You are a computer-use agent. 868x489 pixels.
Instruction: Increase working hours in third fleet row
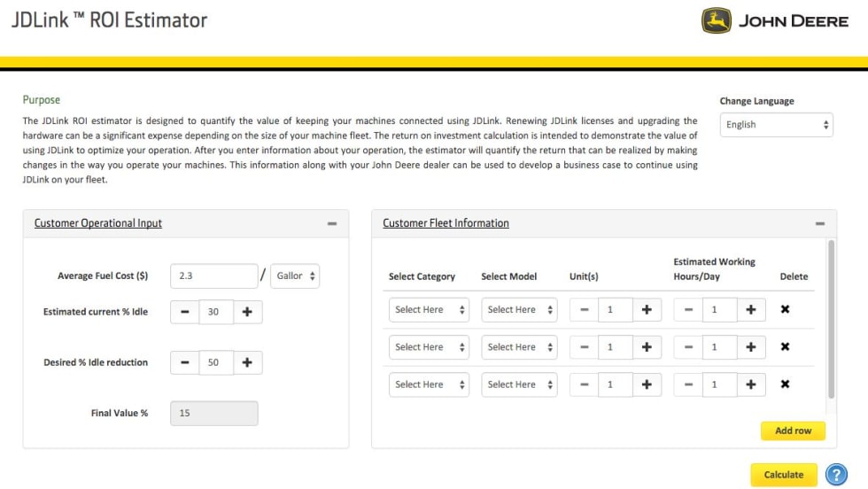pos(750,384)
